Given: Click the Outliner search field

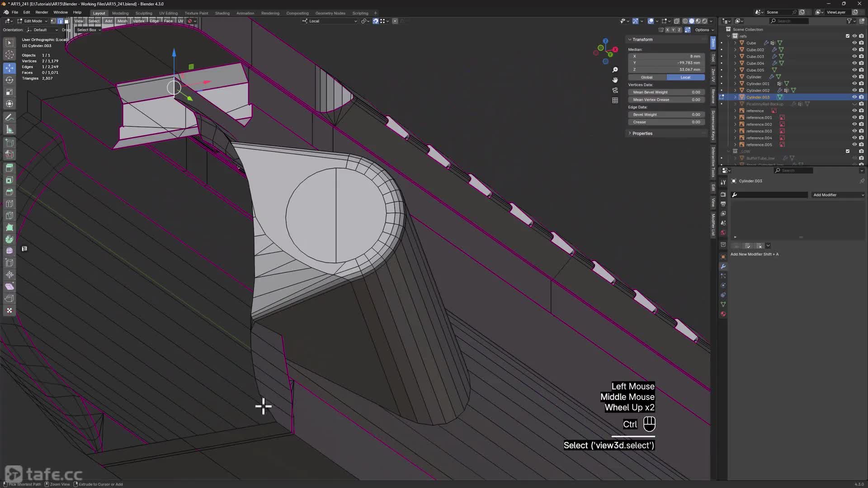Looking at the screenshot, I should (789, 21).
